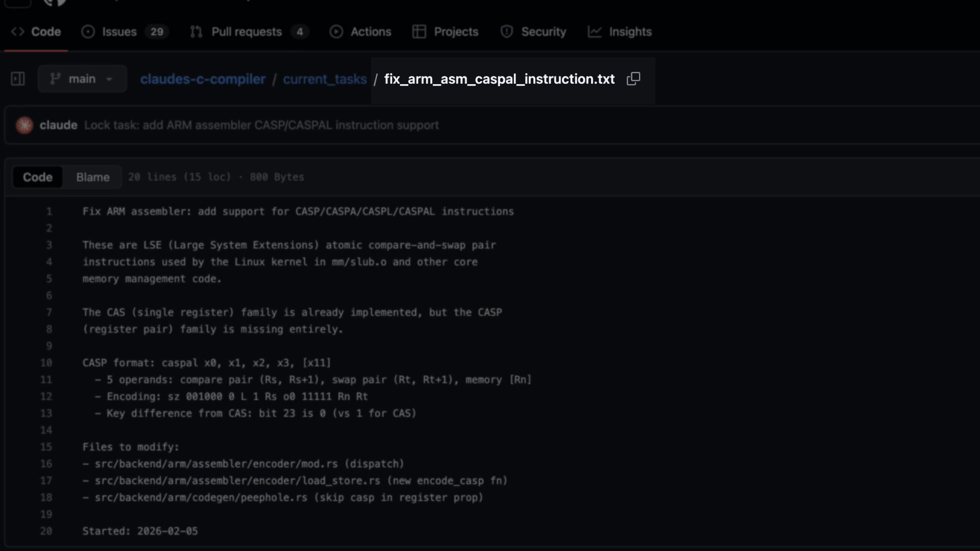Click 'Files to modify:' line
Screen dimensions: 980x551
(x=131, y=447)
